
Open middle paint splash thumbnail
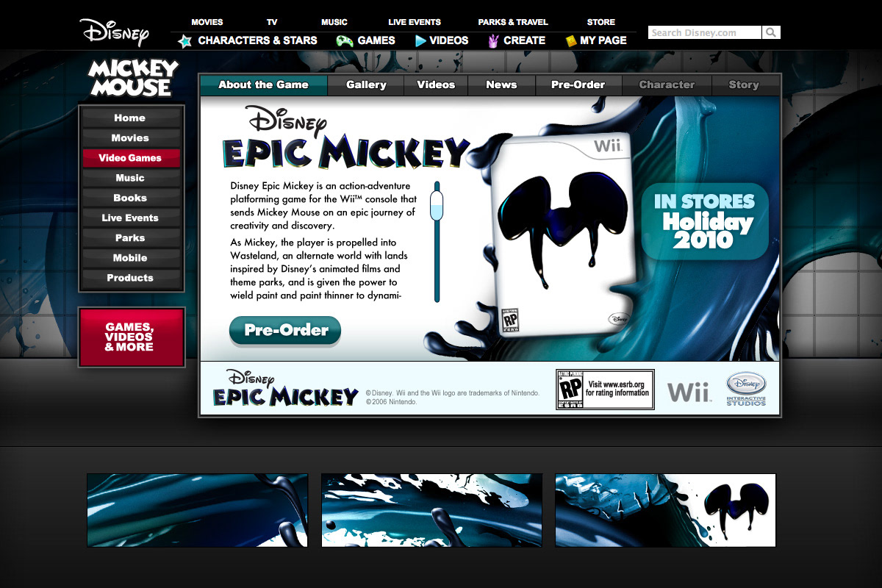[431, 510]
